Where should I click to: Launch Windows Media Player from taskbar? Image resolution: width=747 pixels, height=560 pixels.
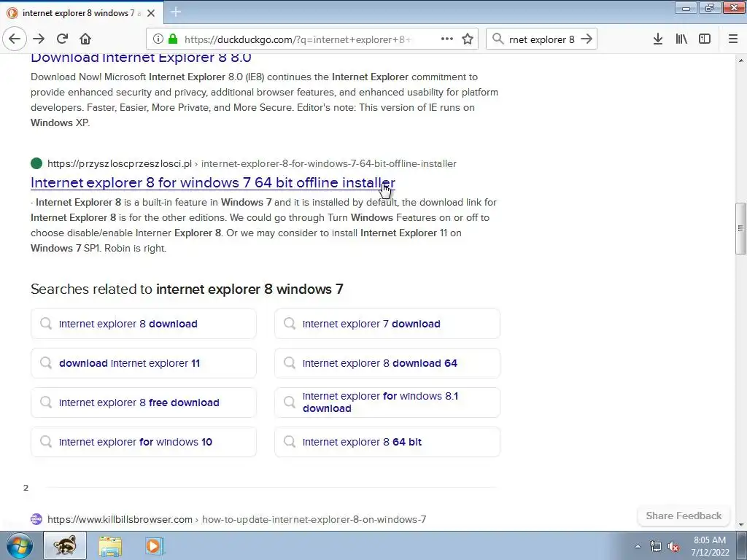coord(155,545)
